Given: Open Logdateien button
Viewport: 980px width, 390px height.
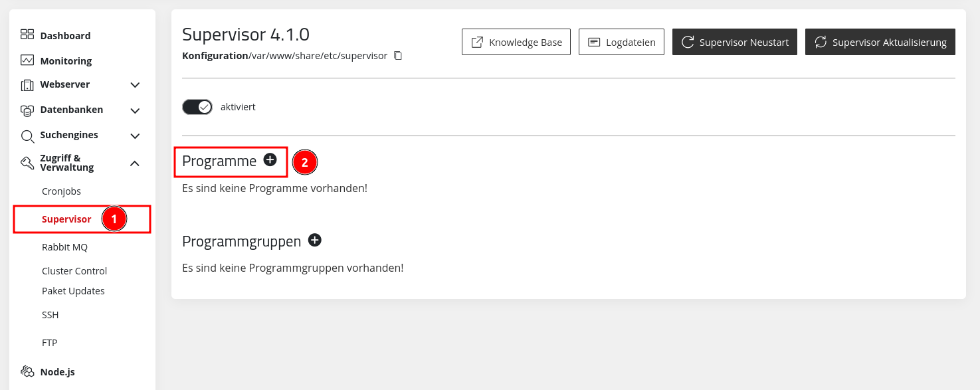Looking at the screenshot, I should click(x=621, y=42).
